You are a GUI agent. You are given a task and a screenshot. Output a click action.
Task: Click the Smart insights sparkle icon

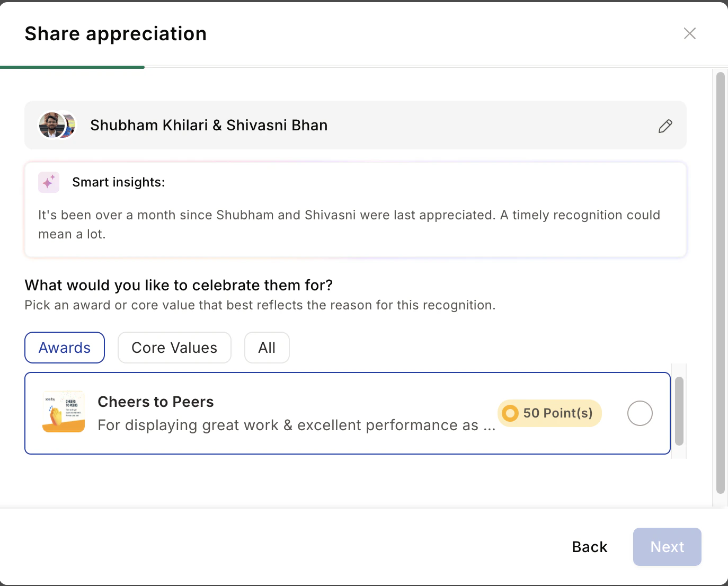[x=49, y=182]
